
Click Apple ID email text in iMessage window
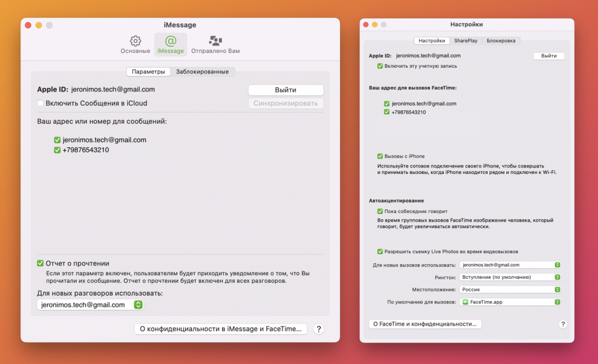pyautogui.click(x=113, y=89)
